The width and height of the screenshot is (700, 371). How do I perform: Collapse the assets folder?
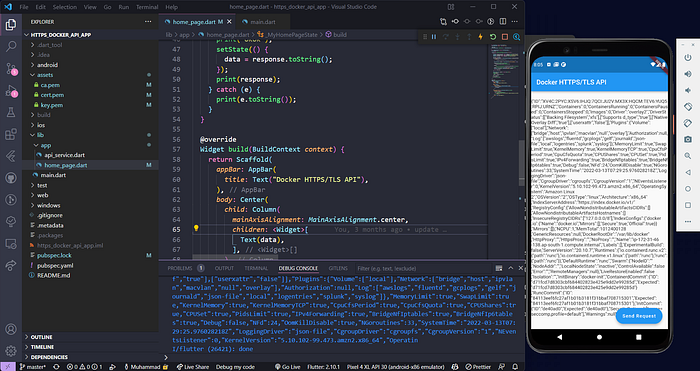pos(90,75)
